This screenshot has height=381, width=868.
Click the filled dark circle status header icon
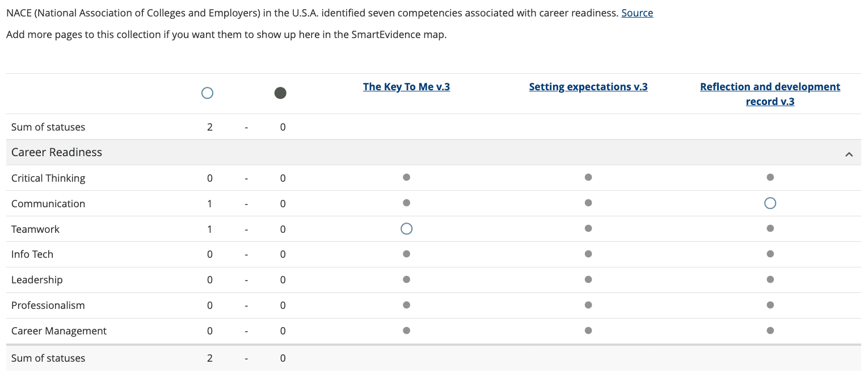(280, 93)
